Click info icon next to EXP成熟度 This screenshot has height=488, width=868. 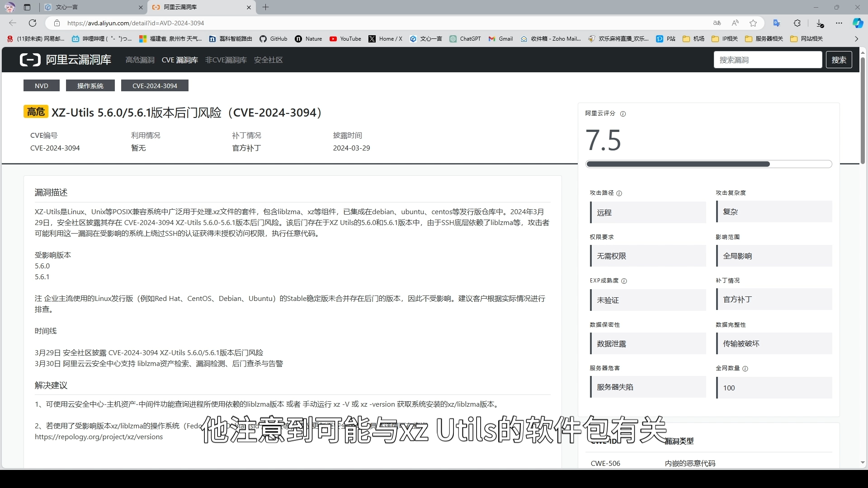[x=624, y=281]
